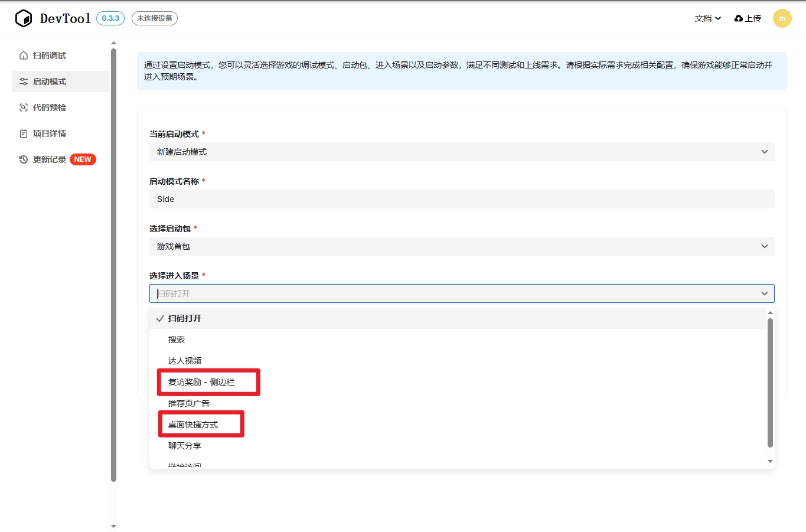The image size is (806, 532).
Task: Click the dropdown list scroll-down arrow
Action: tap(770, 461)
